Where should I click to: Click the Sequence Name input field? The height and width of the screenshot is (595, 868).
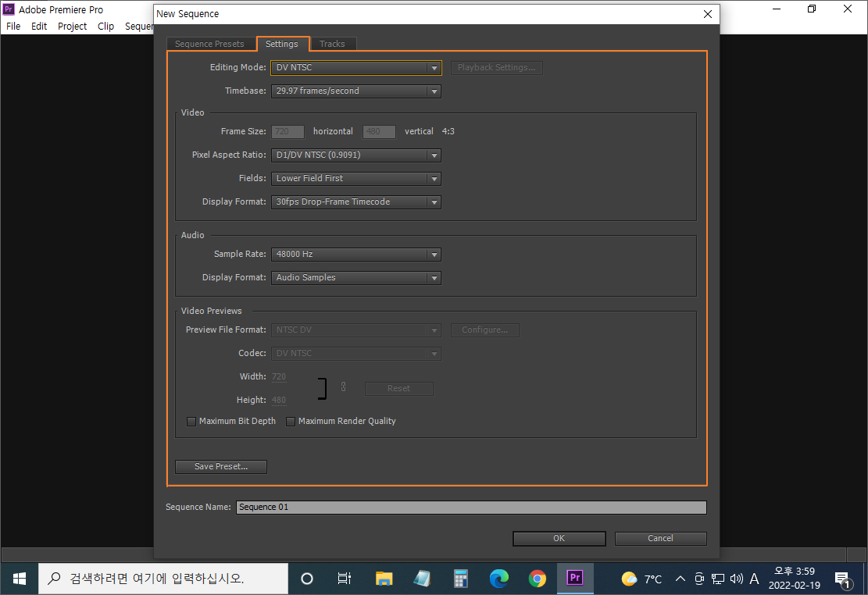point(472,508)
